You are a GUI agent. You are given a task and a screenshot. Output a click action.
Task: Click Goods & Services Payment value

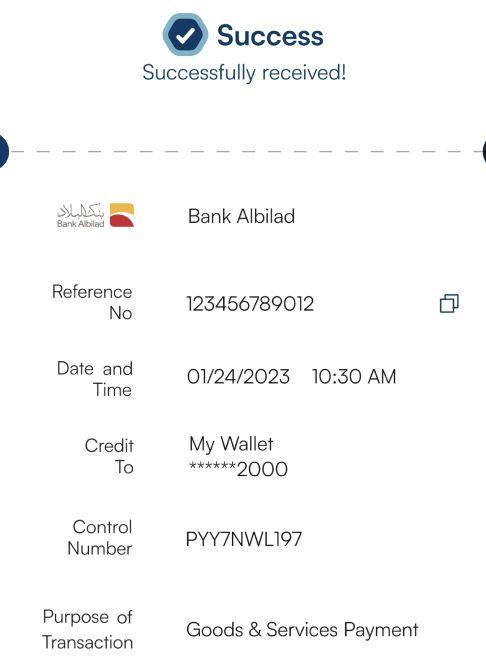click(302, 630)
